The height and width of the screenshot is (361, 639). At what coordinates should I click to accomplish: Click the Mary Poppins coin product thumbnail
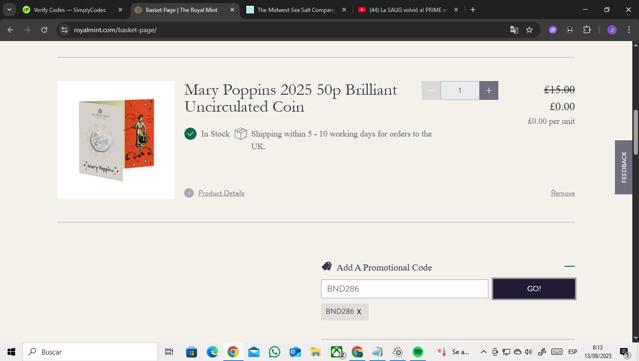click(116, 140)
